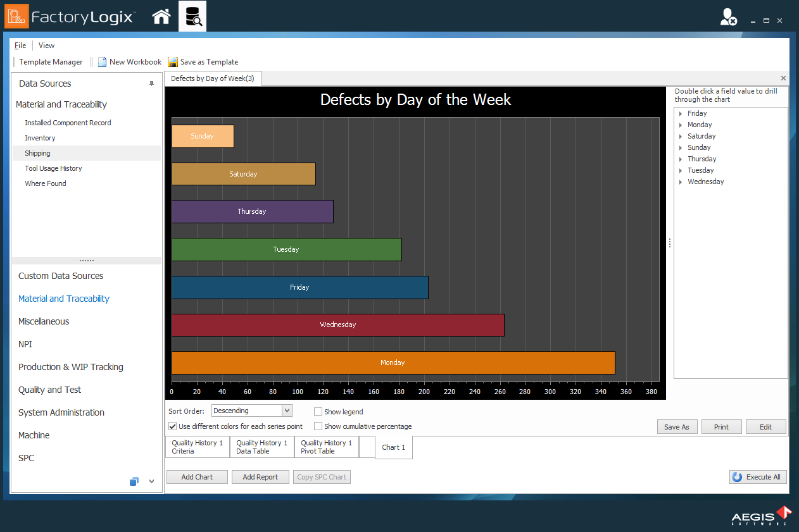The height and width of the screenshot is (532, 799).
Task: Open the View menu
Action: (x=46, y=45)
